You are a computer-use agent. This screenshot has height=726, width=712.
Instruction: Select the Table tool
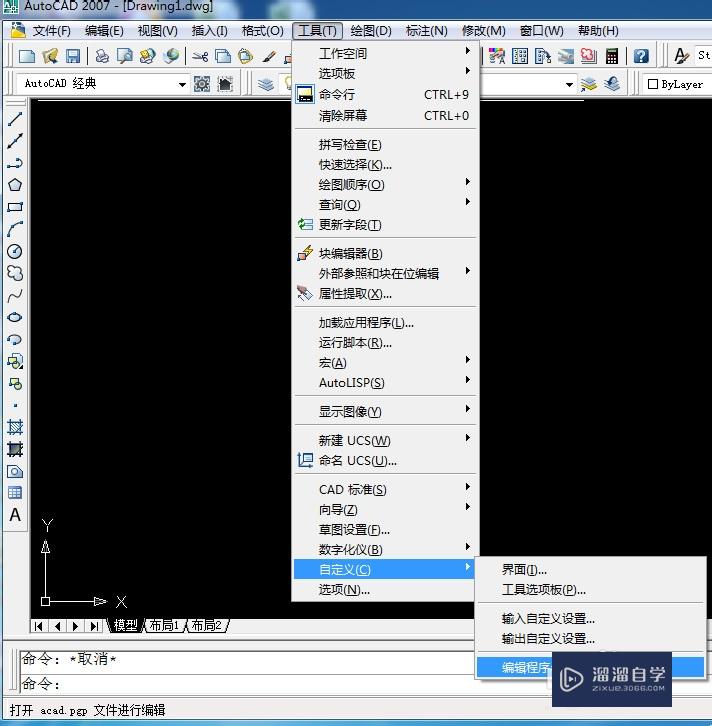(x=15, y=493)
